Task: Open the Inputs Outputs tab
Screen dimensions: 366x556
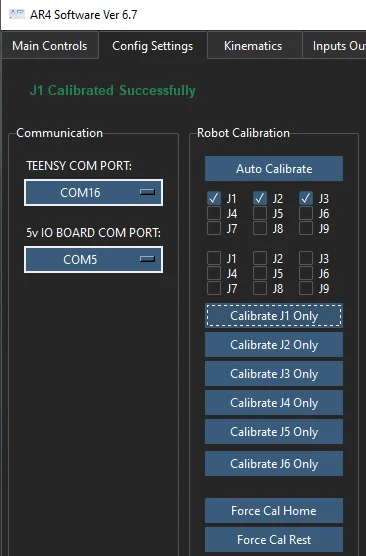Action: click(334, 46)
